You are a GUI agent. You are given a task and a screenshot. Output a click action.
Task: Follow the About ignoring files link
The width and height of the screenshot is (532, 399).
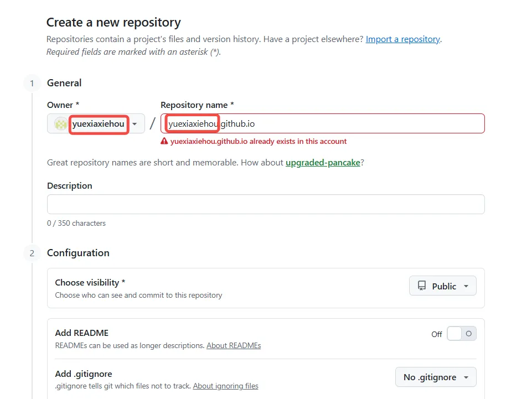[225, 386]
